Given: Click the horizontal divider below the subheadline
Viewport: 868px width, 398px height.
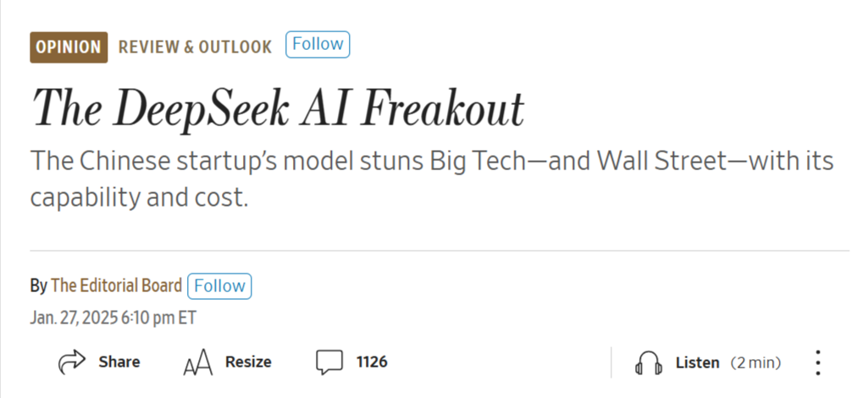Looking at the screenshot, I should click(x=439, y=251).
